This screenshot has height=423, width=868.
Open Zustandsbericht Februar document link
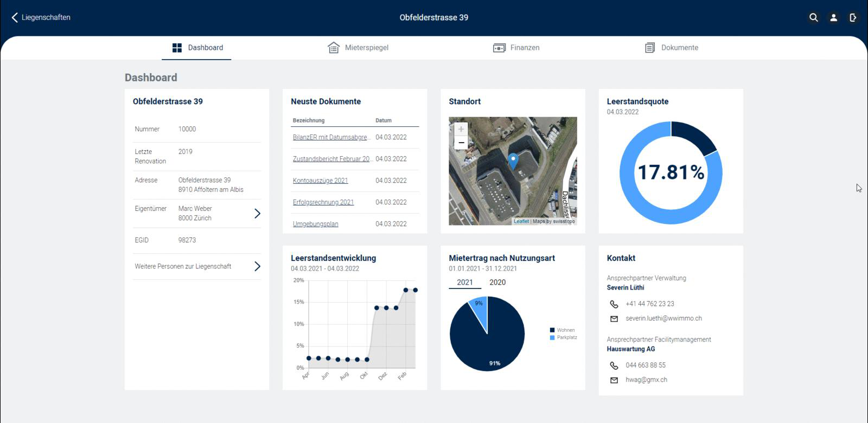pyautogui.click(x=332, y=159)
